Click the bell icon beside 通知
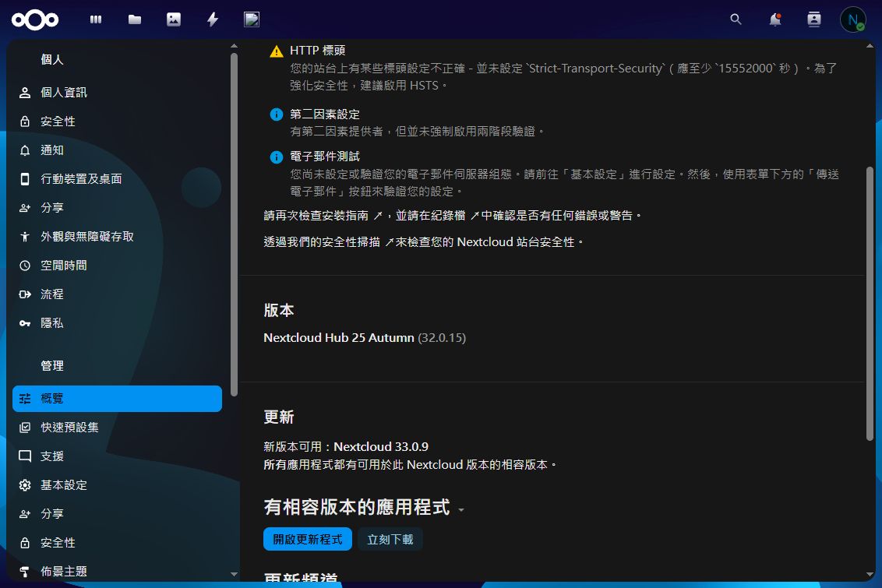882x588 pixels. 25,150
